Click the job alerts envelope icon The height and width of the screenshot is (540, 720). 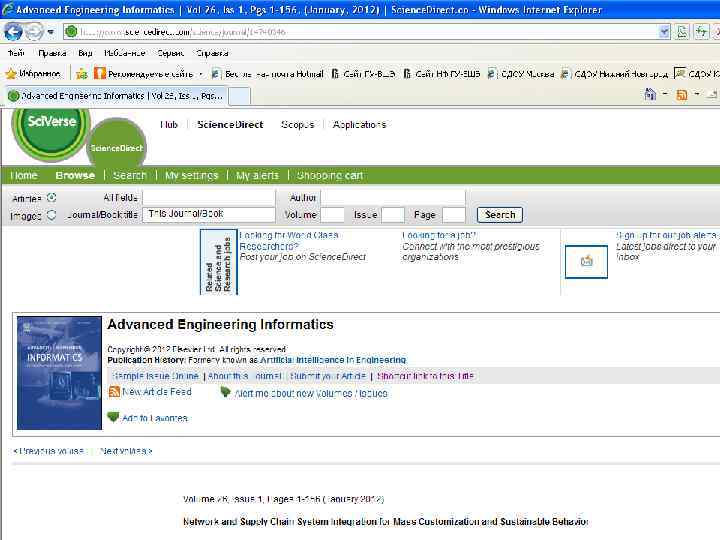pos(586,262)
